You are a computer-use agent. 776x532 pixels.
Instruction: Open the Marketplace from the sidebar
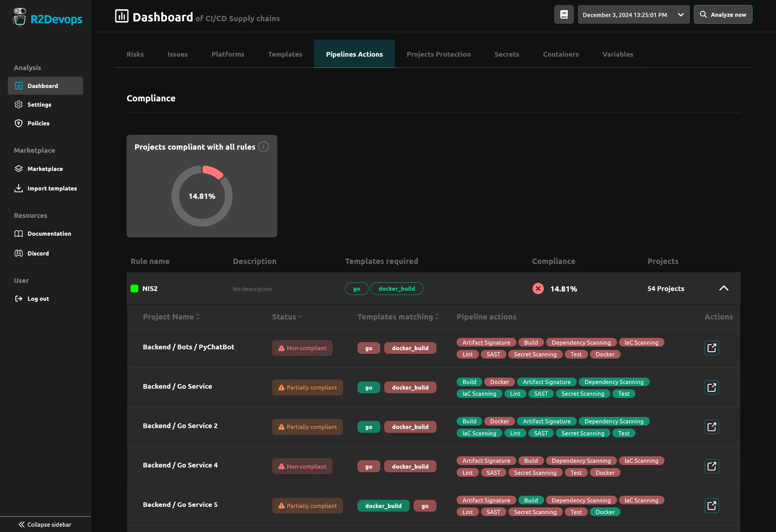(x=45, y=169)
